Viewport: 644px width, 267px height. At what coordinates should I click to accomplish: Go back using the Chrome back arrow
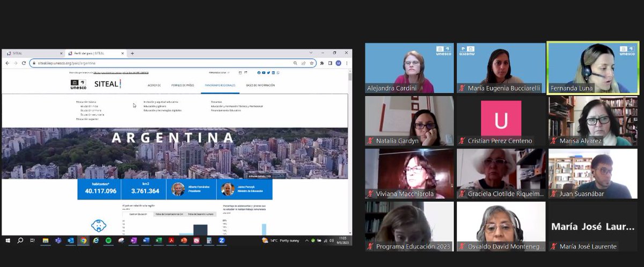click(7, 63)
